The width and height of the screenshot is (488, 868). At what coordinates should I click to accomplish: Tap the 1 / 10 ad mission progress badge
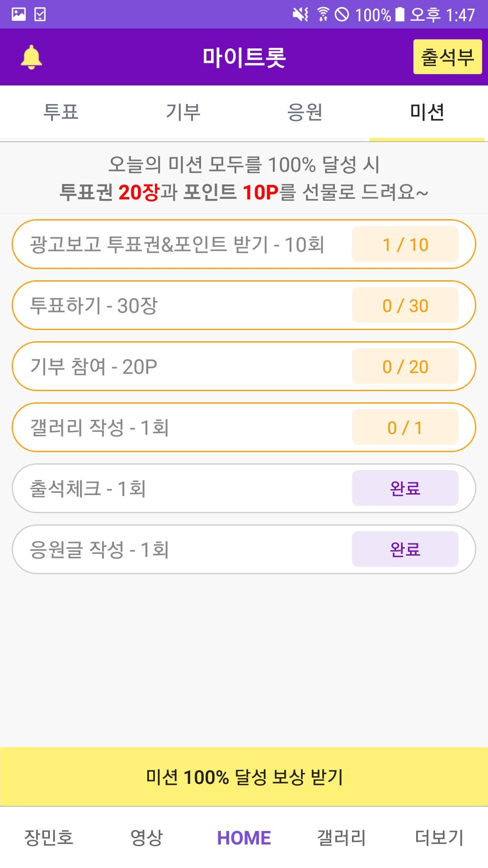click(405, 245)
